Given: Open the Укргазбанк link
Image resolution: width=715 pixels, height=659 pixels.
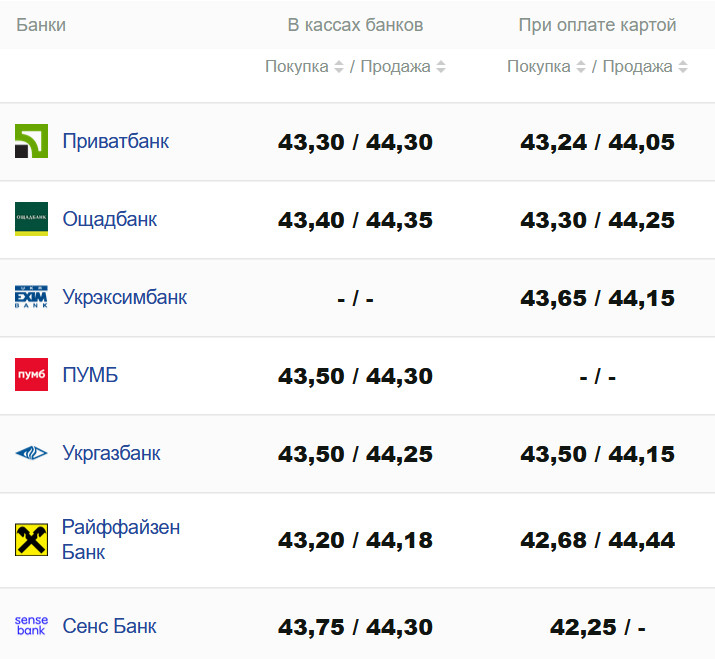Looking at the screenshot, I should 111,453.
